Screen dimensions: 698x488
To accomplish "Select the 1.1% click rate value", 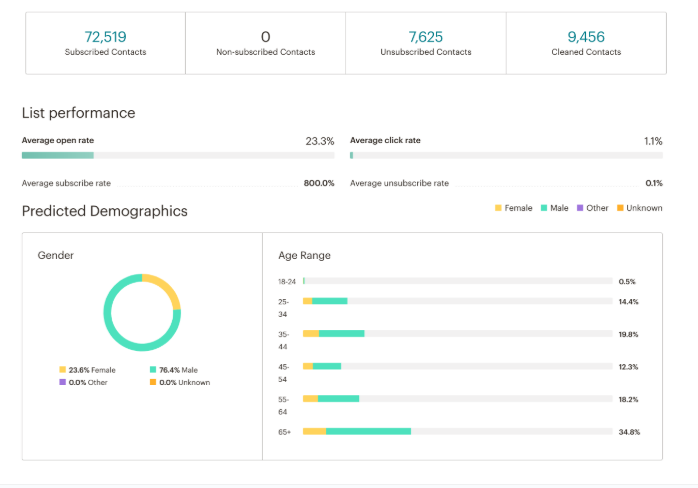I will [653, 141].
